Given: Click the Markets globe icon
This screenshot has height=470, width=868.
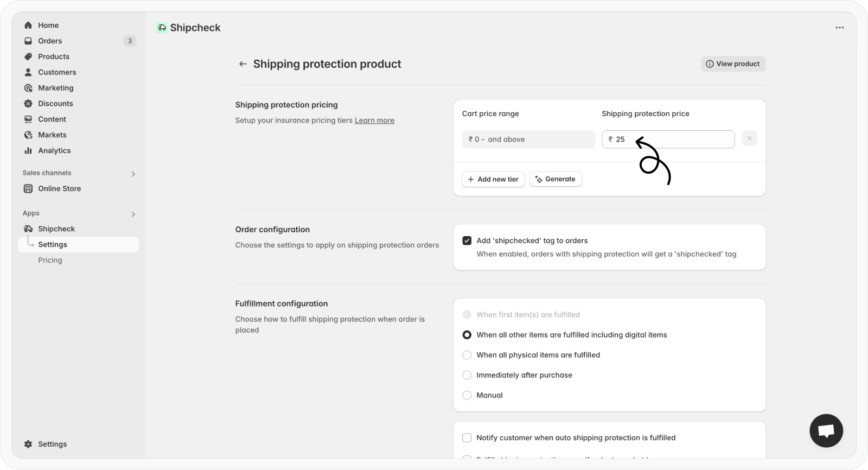Looking at the screenshot, I should click(28, 135).
